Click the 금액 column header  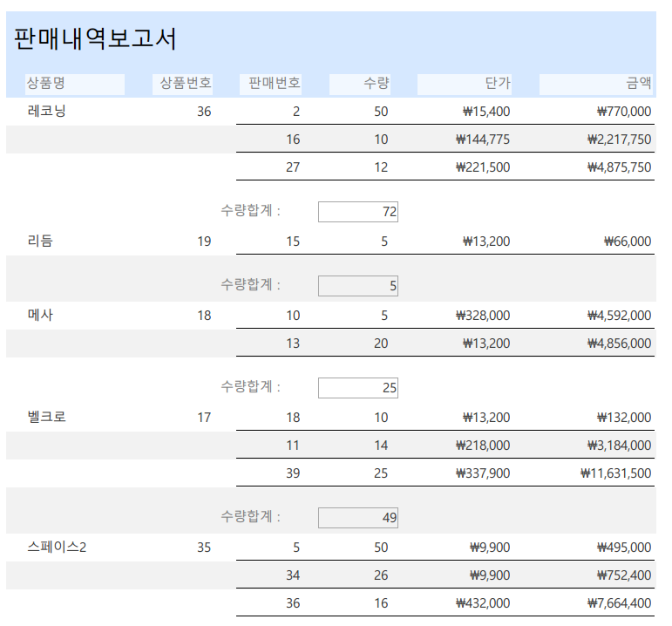(x=596, y=84)
